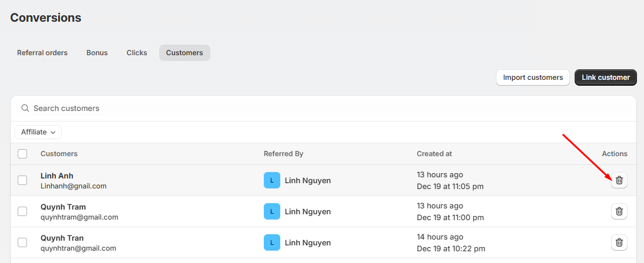Toggle the select-all customers checkbox
Image resolution: width=644 pixels, height=263 pixels.
(x=22, y=154)
